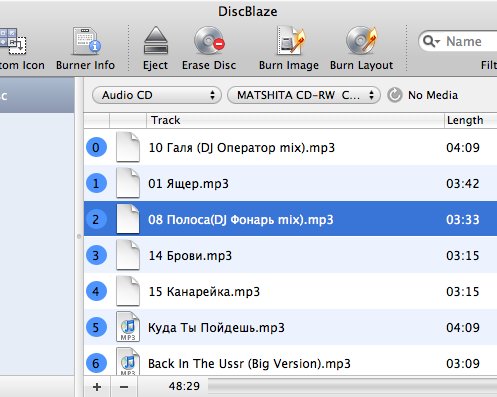
Task: Click the file icon of 01 Ящер.mp3
Action: point(128,183)
